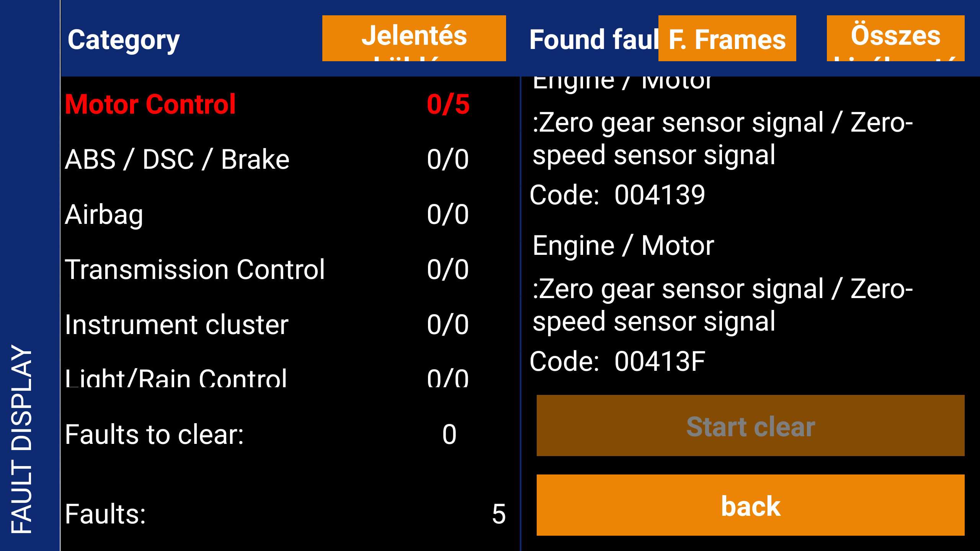980x551 pixels.
Task: Select the Airbag category row
Action: pyautogui.click(x=268, y=214)
